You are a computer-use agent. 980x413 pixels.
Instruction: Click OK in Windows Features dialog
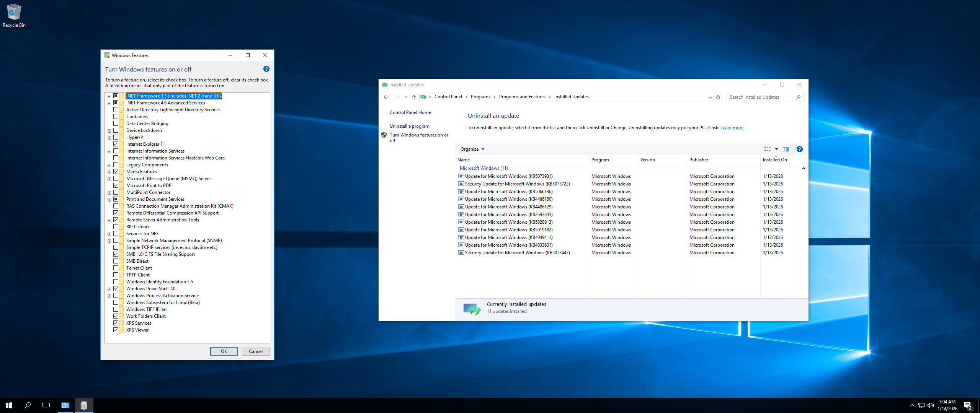224,351
